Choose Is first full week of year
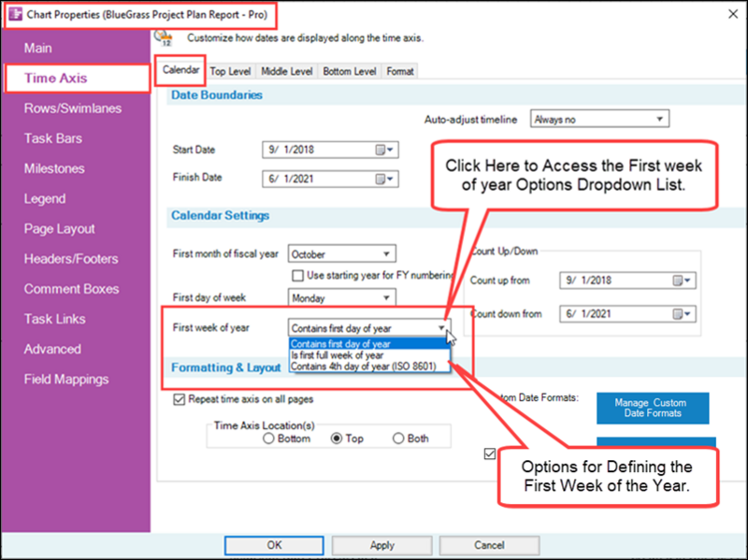 (x=369, y=355)
